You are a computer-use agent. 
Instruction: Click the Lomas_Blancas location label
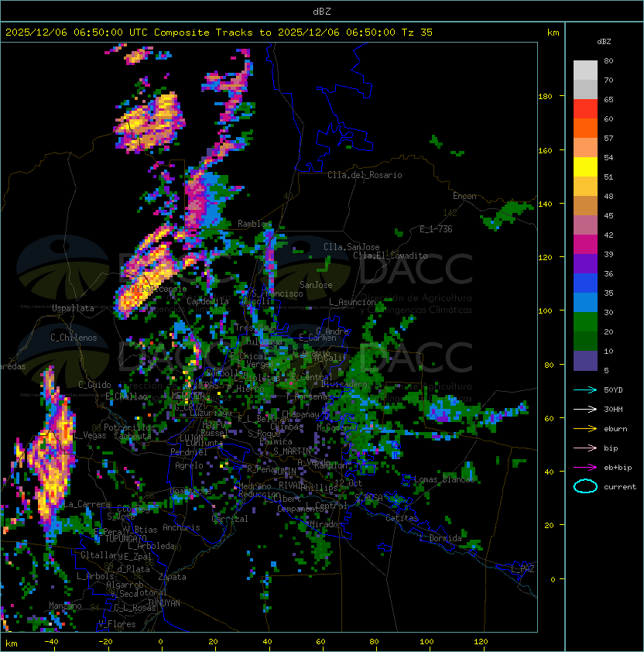444,479
